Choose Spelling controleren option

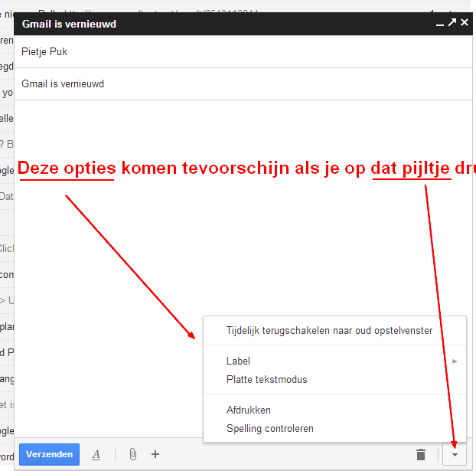click(x=335, y=428)
